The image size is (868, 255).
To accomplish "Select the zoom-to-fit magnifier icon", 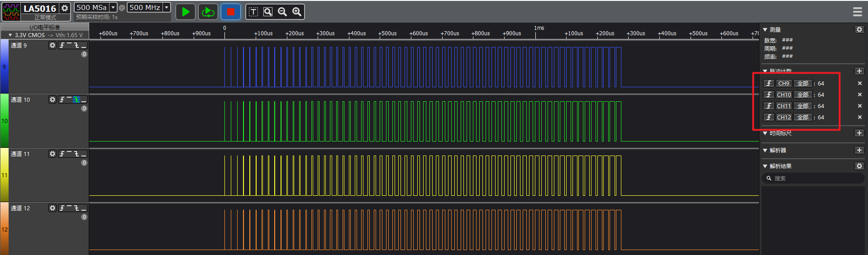I will pos(268,12).
